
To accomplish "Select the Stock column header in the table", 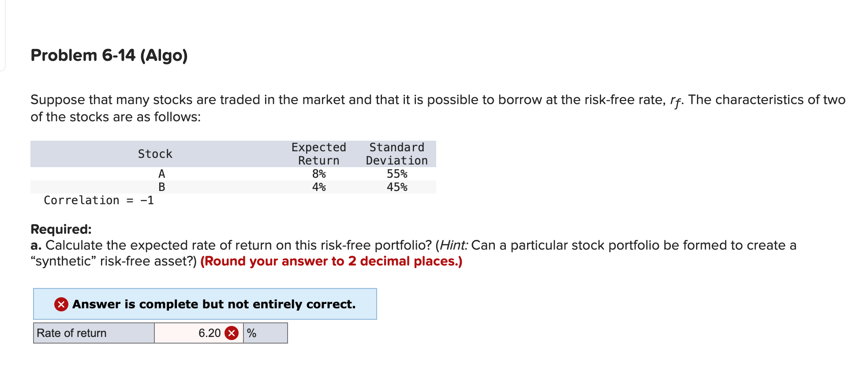I will 155,153.
